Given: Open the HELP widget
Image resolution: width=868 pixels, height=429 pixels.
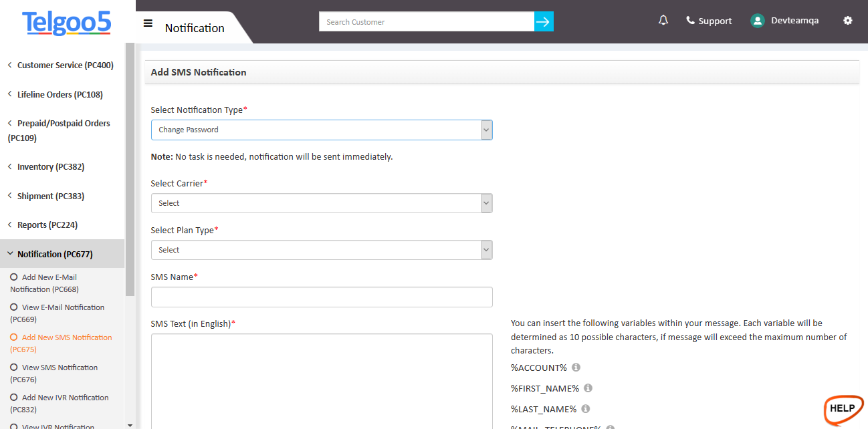Looking at the screenshot, I should click(x=843, y=410).
